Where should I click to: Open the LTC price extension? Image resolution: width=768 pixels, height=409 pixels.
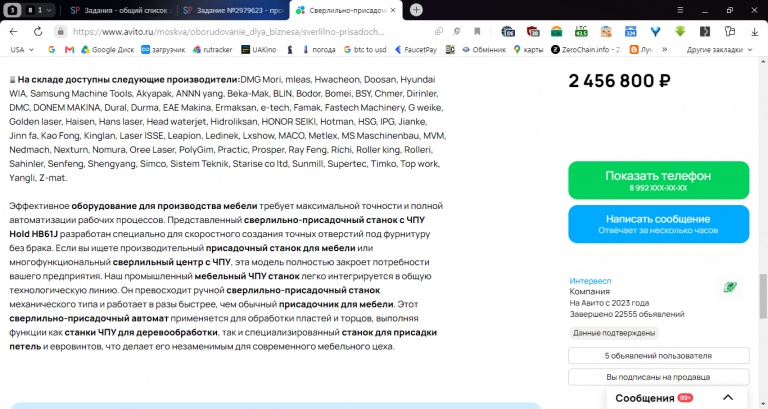tap(581, 31)
